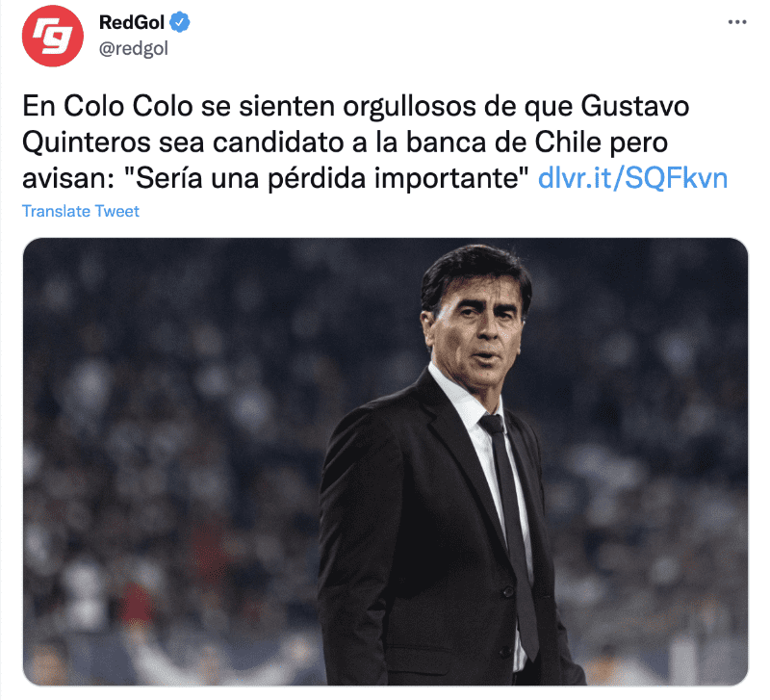Viewport: 770px width, 700px height.
Task: Open the RedGol display name
Action: 132,22
